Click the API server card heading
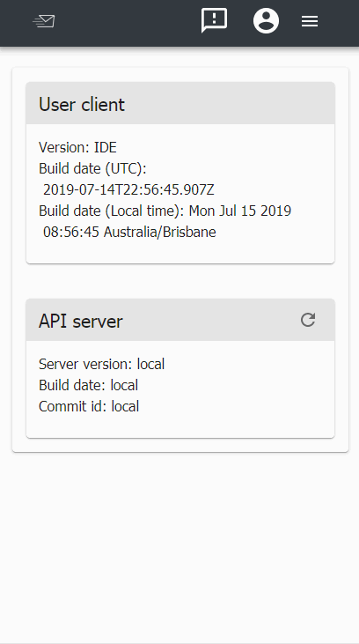 click(80, 321)
